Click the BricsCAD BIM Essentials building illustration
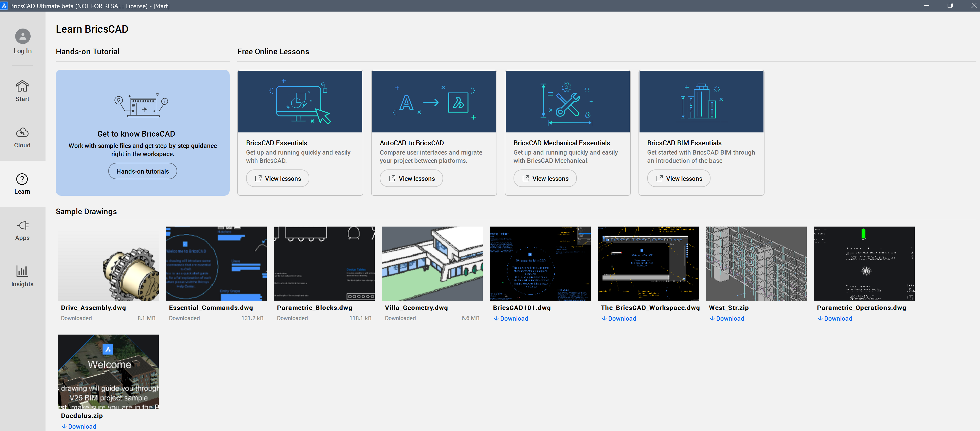The width and height of the screenshot is (980, 431). pyautogui.click(x=701, y=102)
